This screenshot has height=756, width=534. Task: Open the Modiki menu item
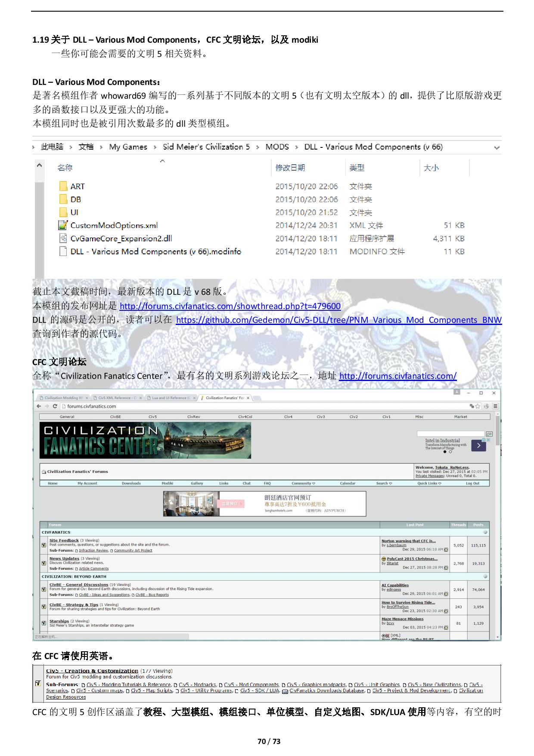167,484
